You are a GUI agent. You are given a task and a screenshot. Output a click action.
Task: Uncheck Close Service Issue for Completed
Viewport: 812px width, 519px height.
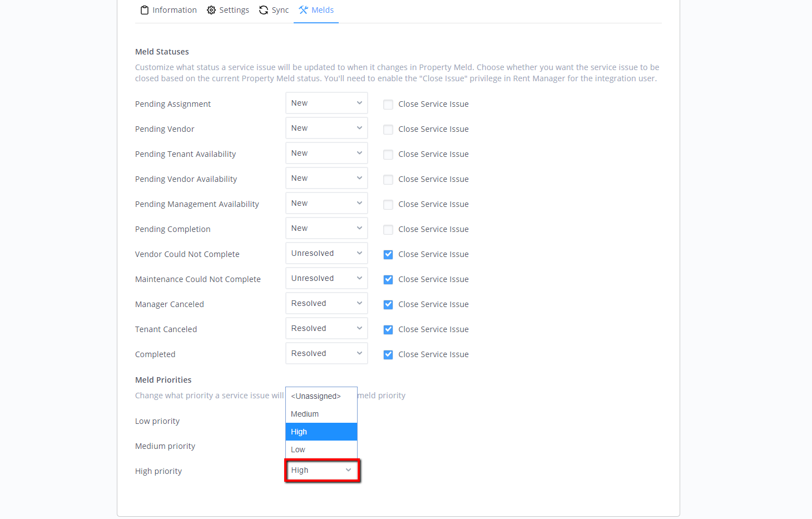388,355
